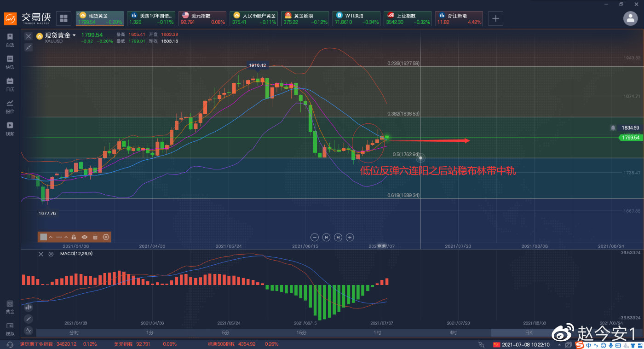Click the price alert bell at 1834.69
Screen dimensions: 644x349
tap(613, 128)
